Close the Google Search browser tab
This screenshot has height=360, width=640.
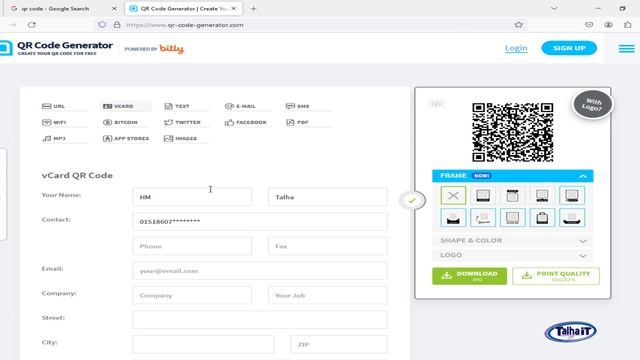(x=114, y=9)
